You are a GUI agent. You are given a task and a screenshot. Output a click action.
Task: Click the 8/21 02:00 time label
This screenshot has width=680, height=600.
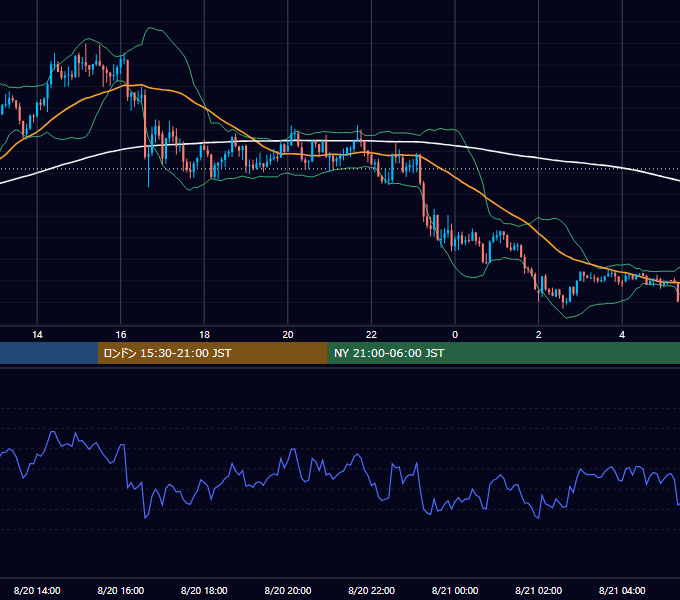539,590
